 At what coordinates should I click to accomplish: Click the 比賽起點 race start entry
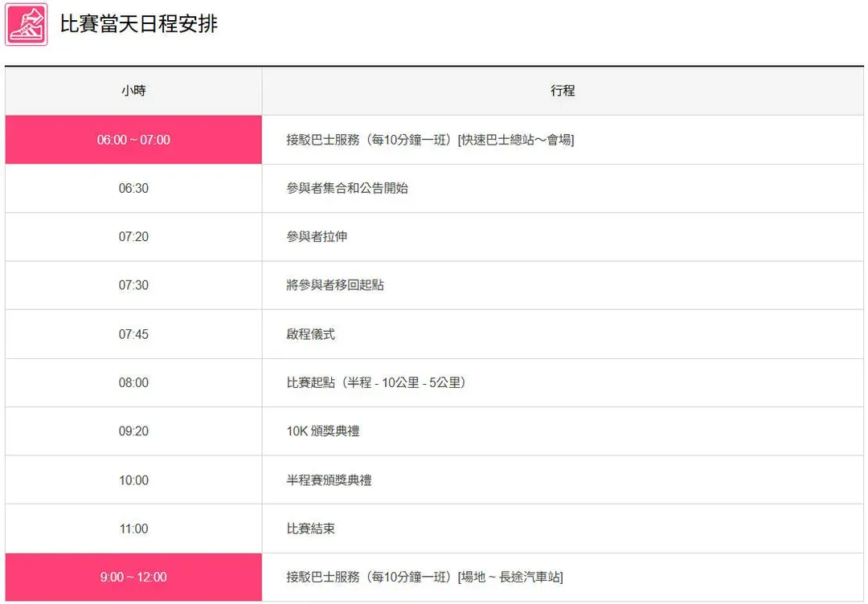[376, 382]
